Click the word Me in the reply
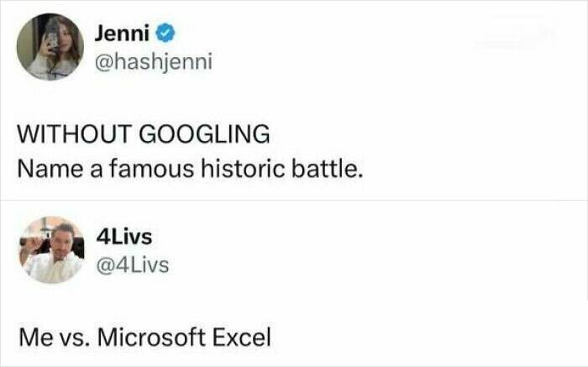The width and height of the screenshot is (588, 367). [x=35, y=339]
